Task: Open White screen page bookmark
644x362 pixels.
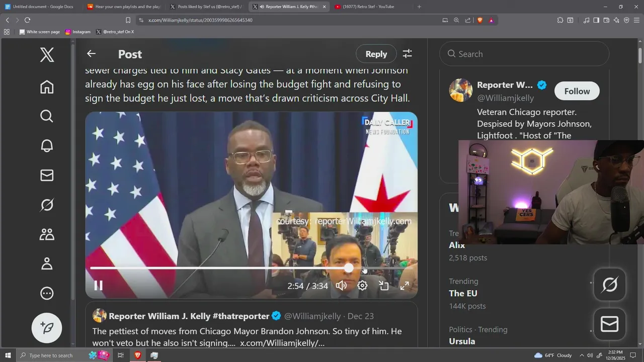Action: 39,32
